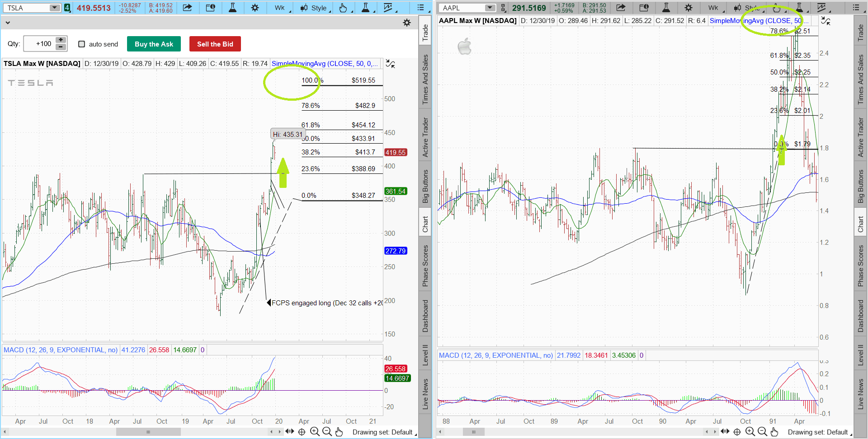The height and width of the screenshot is (439, 868).
Task: Collapse the order entry panel chevron
Action: pos(8,23)
